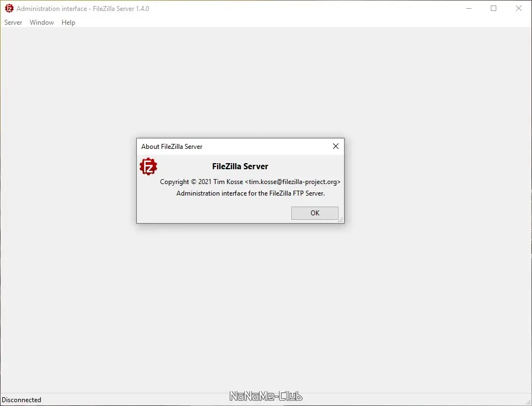
Task: Click the About dialog resize grip
Action: pos(341,220)
